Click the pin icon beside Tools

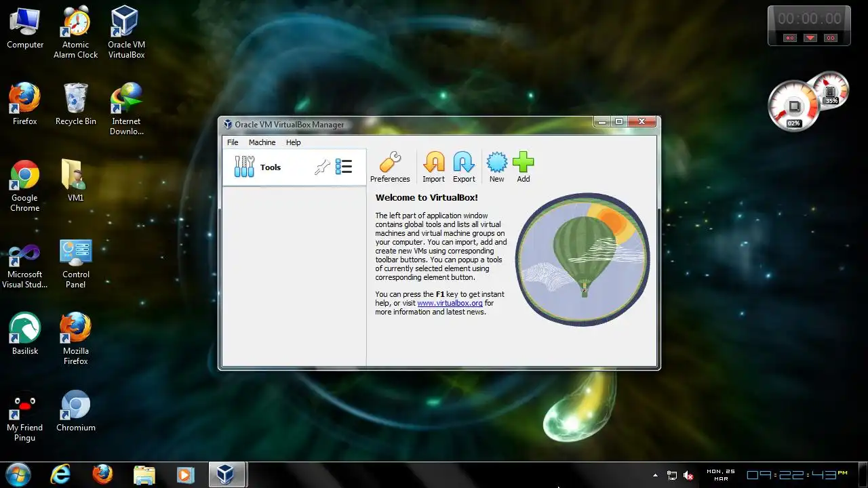pyautogui.click(x=322, y=167)
